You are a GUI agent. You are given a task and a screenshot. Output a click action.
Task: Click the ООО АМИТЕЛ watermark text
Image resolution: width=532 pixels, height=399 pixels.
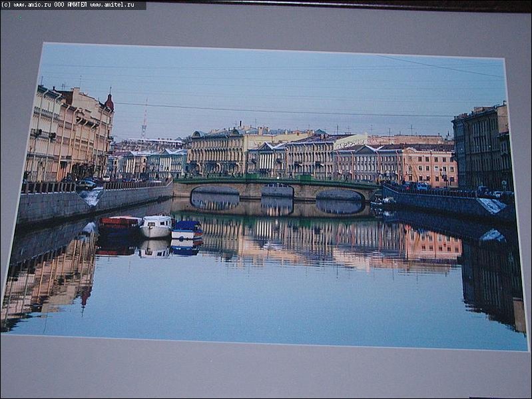71,5
